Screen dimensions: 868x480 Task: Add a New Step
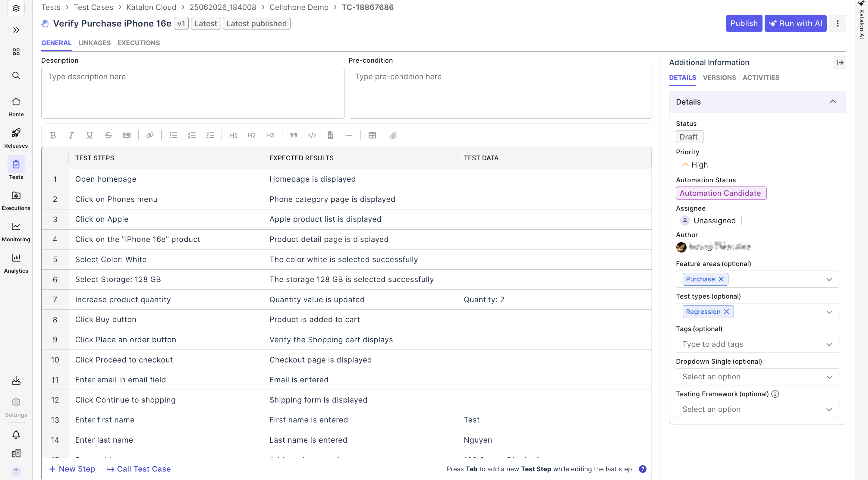click(72, 469)
